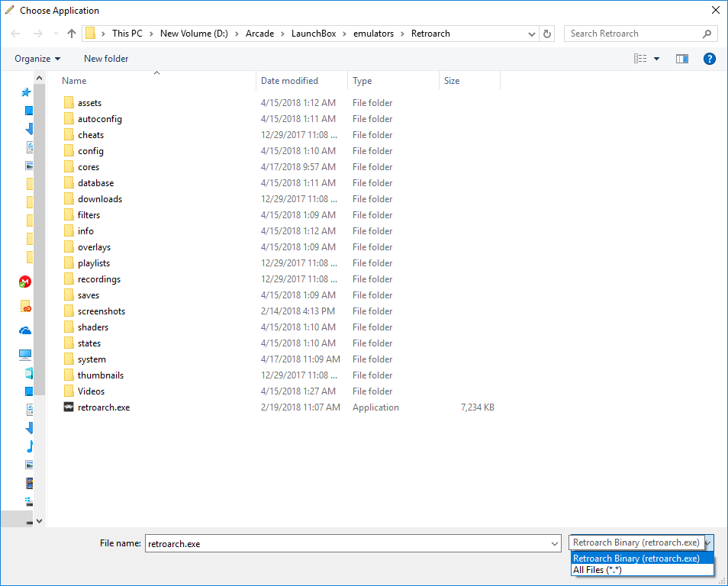
Task: Click the sidebar scroll down arrow
Action: tap(40, 521)
